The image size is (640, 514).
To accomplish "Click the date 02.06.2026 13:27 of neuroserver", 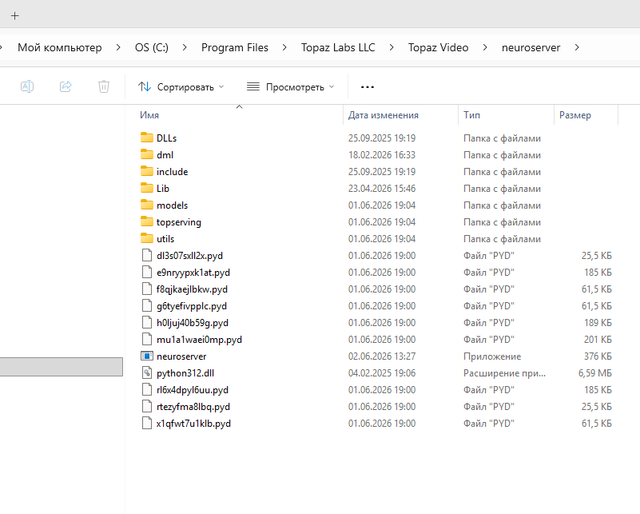I will [382, 356].
